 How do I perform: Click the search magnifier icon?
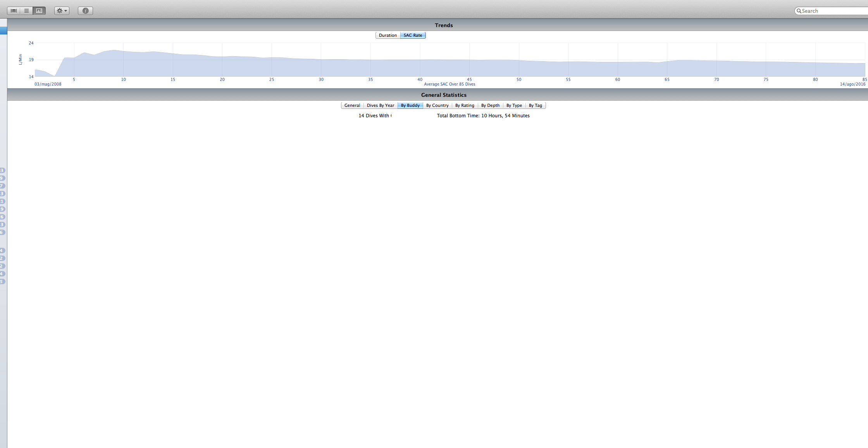click(x=799, y=11)
